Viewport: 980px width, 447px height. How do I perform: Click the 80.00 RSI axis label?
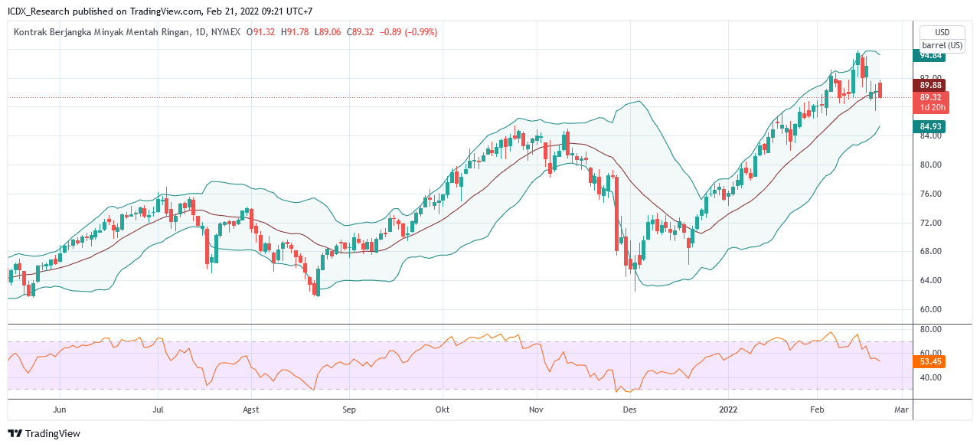click(930, 329)
